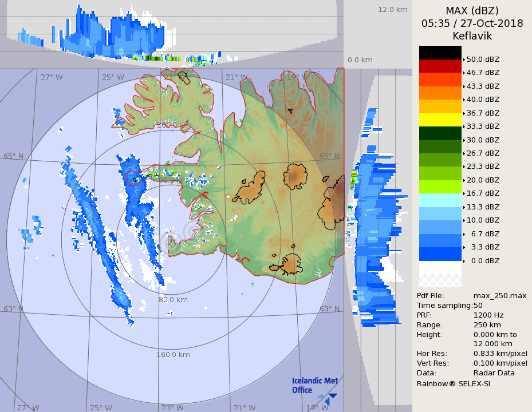Click the Keflavik station name
Viewport: 532px width, 412px height.
[x=472, y=36]
